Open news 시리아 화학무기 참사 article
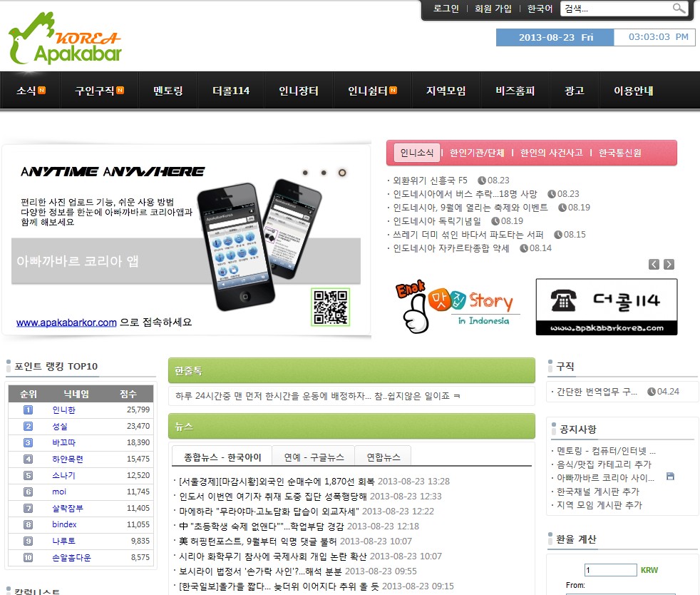This screenshot has height=595, width=700. (x=273, y=556)
